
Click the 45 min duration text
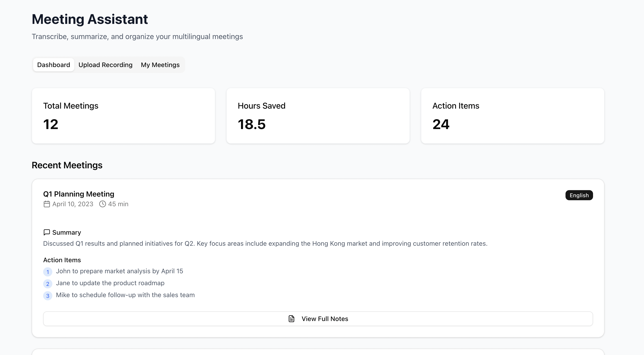[x=118, y=204]
